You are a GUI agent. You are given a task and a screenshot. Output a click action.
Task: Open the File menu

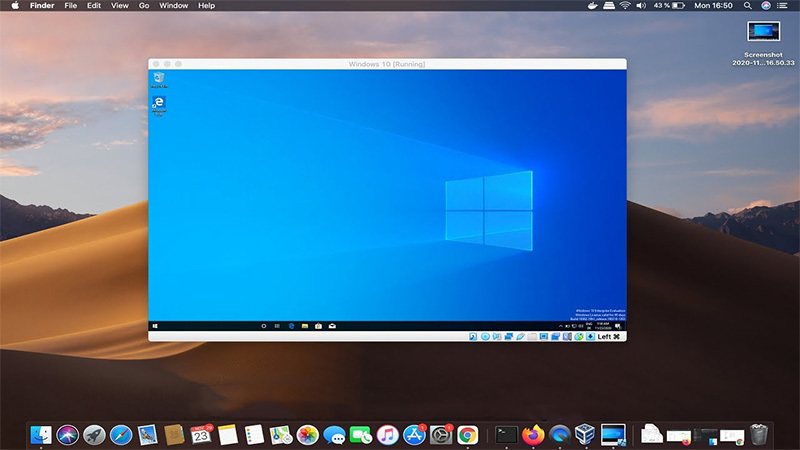click(x=70, y=6)
